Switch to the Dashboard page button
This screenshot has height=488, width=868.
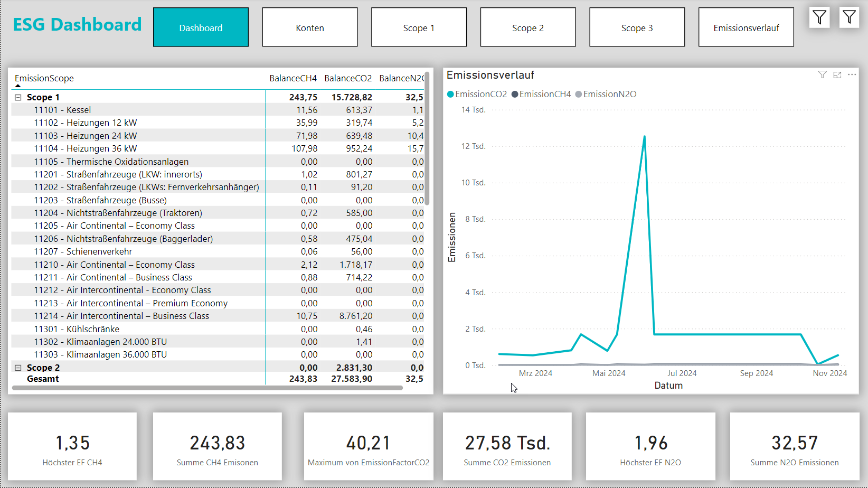(201, 27)
